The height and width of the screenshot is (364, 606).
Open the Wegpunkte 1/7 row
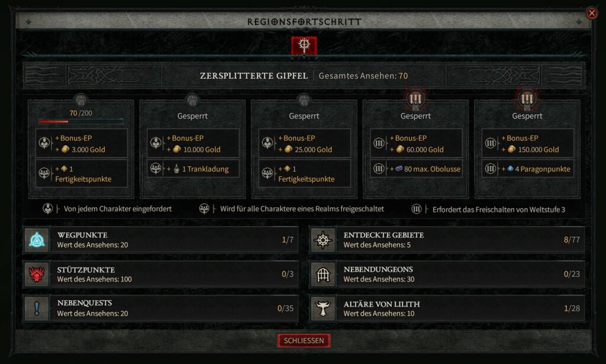point(161,240)
